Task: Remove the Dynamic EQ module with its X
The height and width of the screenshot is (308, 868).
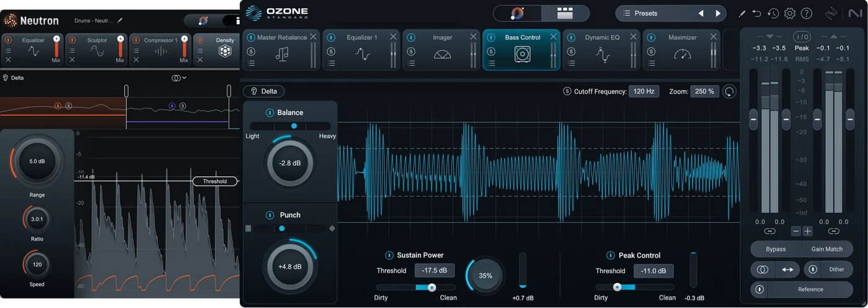Action: point(633,37)
